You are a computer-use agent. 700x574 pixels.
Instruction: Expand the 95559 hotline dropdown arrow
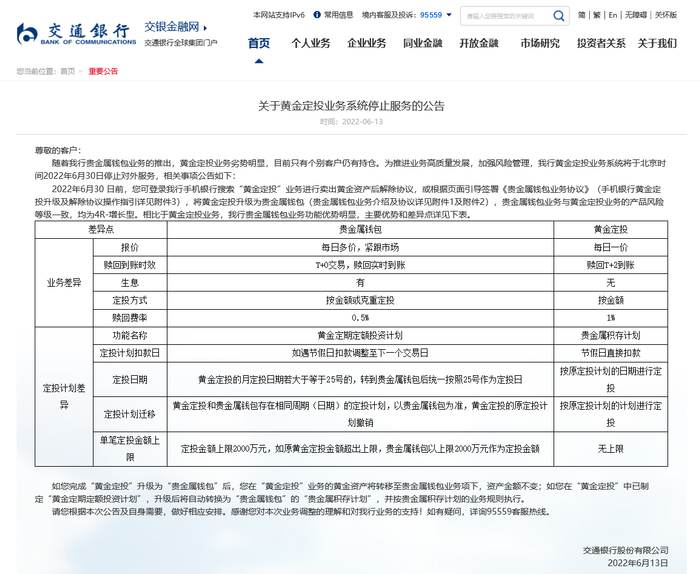(449, 15)
